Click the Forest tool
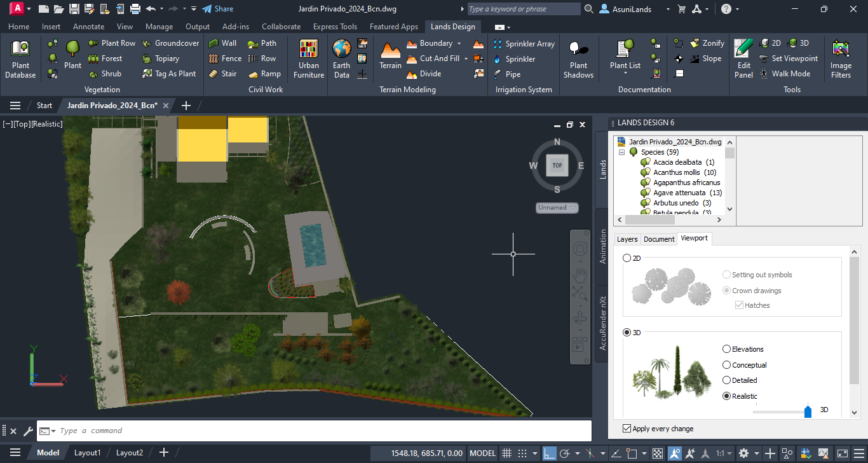The width and height of the screenshot is (868, 463). (105, 59)
